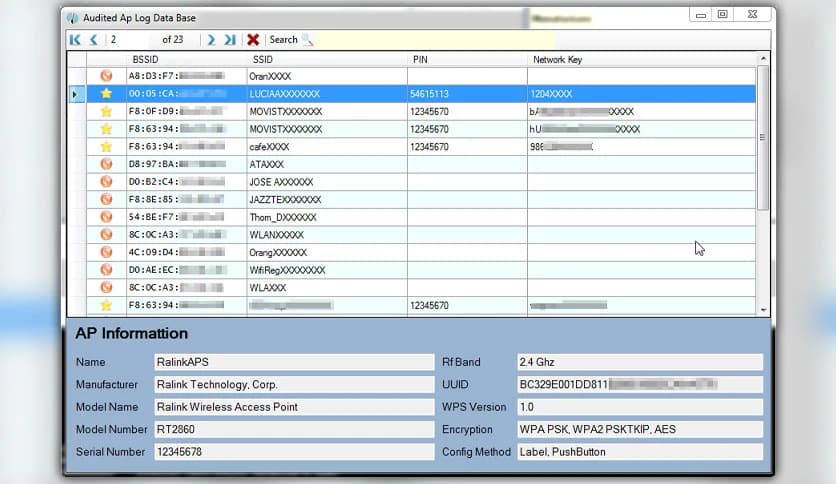Click the PIN column header
The image size is (836, 484).
(x=420, y=60)
